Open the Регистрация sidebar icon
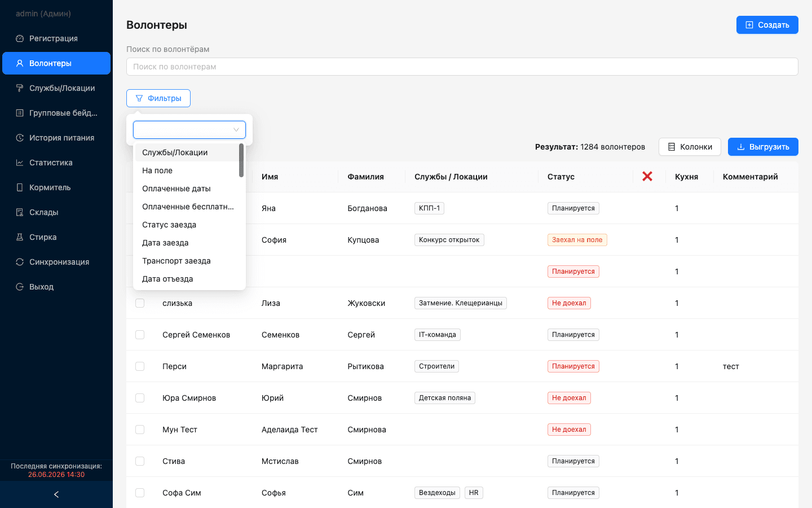Image resolution: width=812 pixels, height=508 pixels. [20, 38]
